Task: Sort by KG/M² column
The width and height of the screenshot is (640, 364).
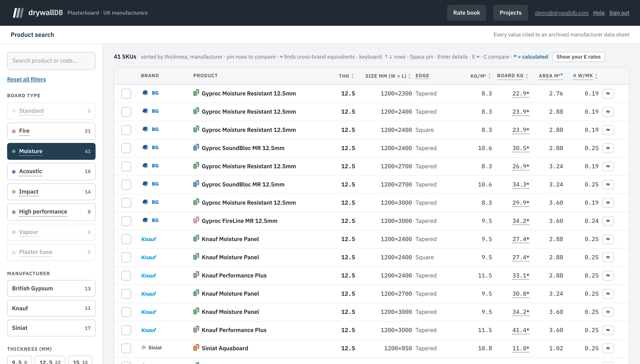Action: point(489,76)
